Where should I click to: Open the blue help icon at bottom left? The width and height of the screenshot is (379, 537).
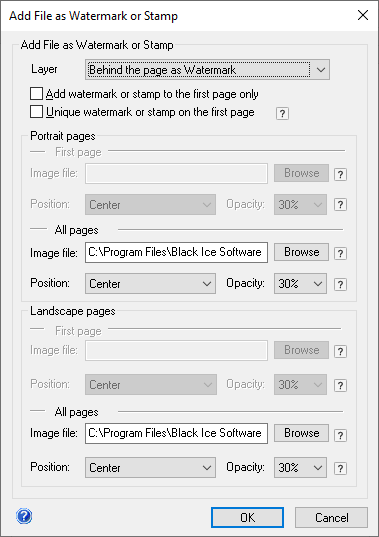click(x=24, y=516)
